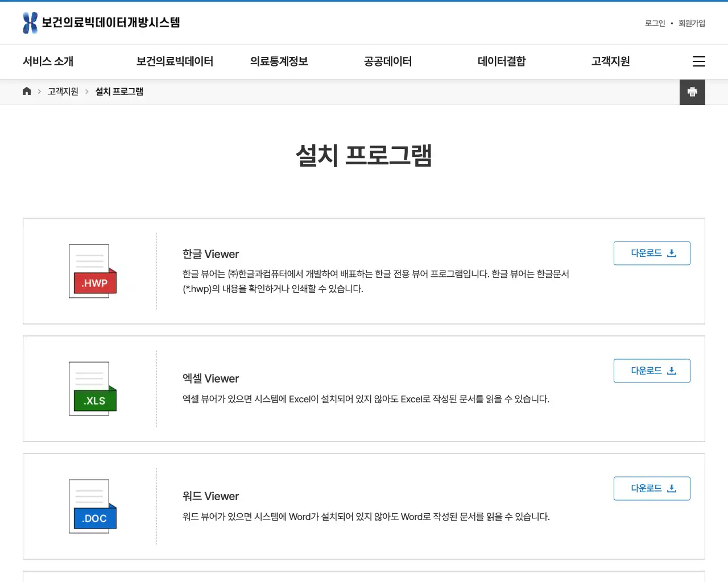Click the 한글 Viewer title
This screenshot has width=728, height=582.
211,254
